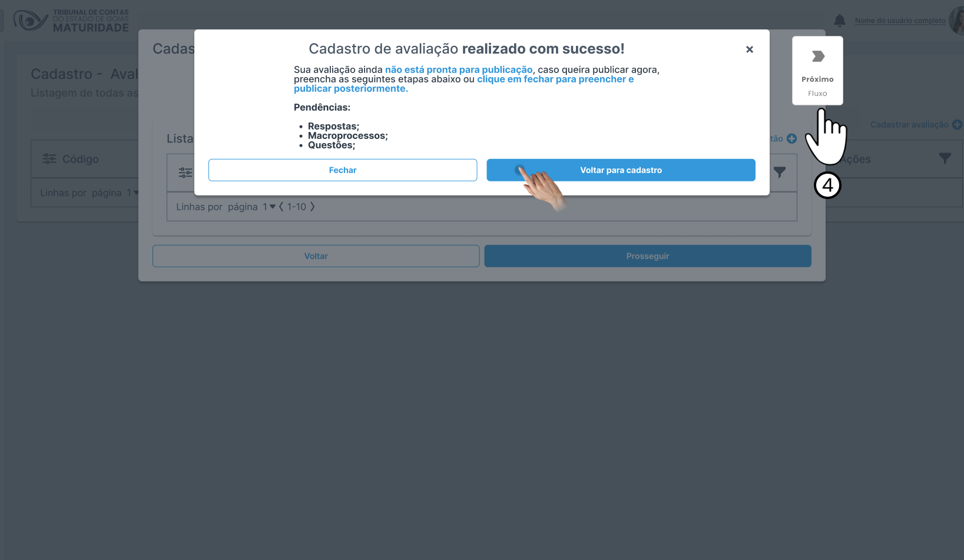Image resolution: width=964 pixels, height=560 pixels.
Task: Click the blue plus icon above Lista table
Action: (x=792, y=139)
